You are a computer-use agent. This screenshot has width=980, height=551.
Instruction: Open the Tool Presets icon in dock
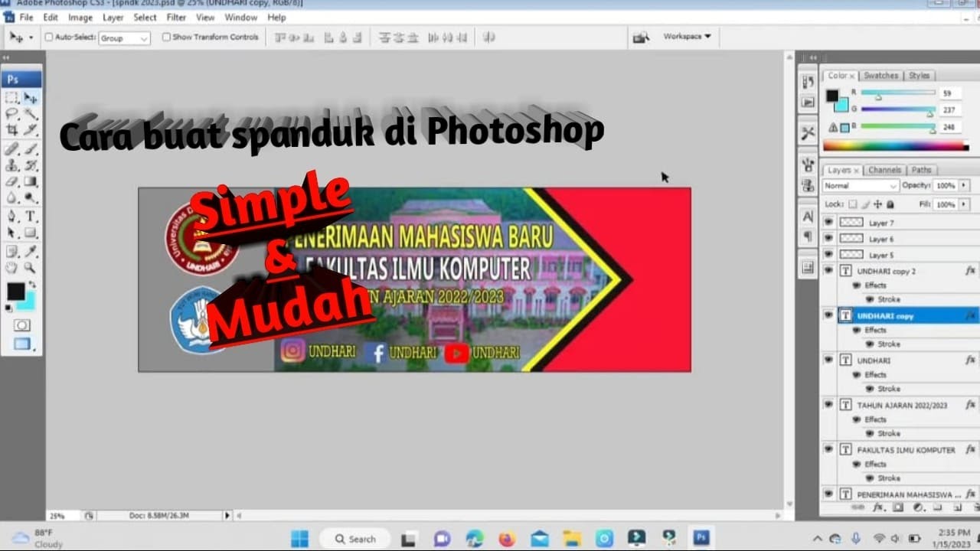coord(808,133)
